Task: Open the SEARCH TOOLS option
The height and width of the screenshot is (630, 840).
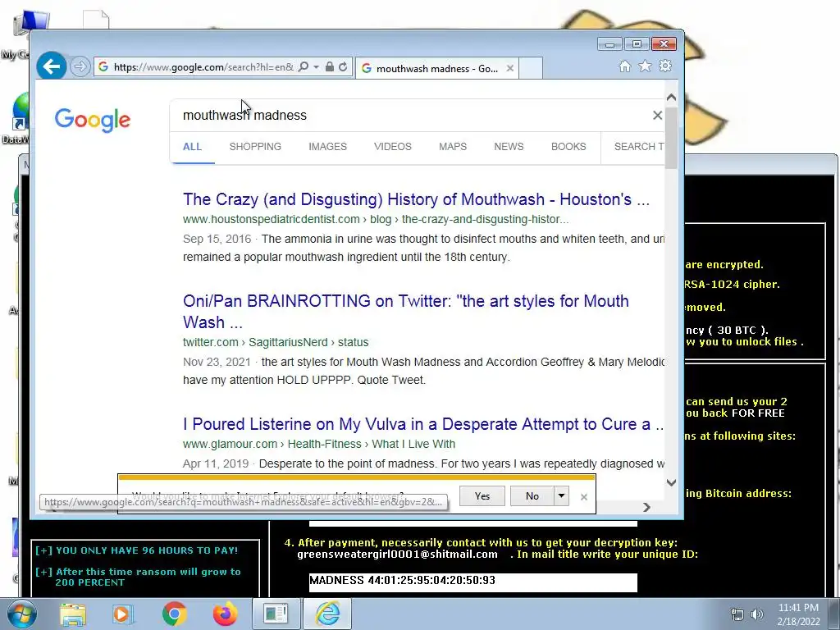Action: [x=638, y=147]
